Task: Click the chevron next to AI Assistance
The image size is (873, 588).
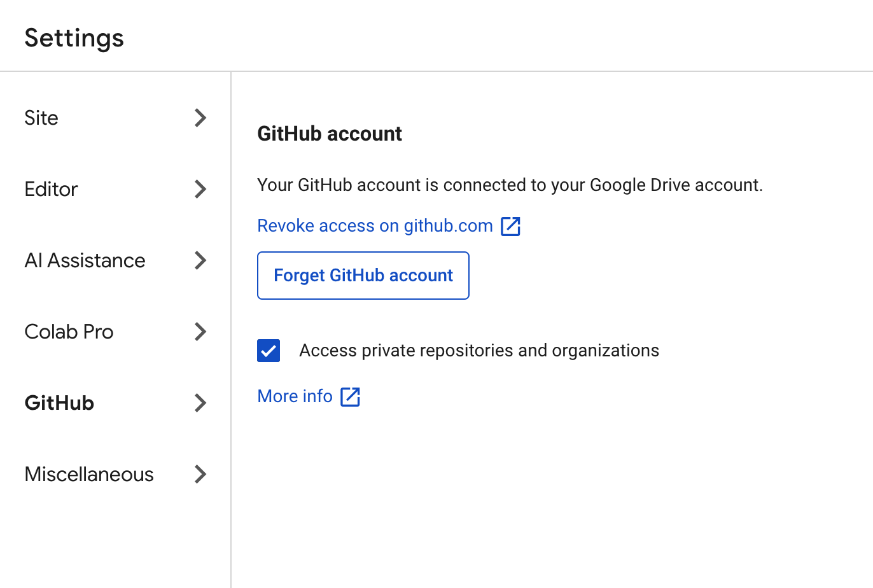Action: click(200, 260)
